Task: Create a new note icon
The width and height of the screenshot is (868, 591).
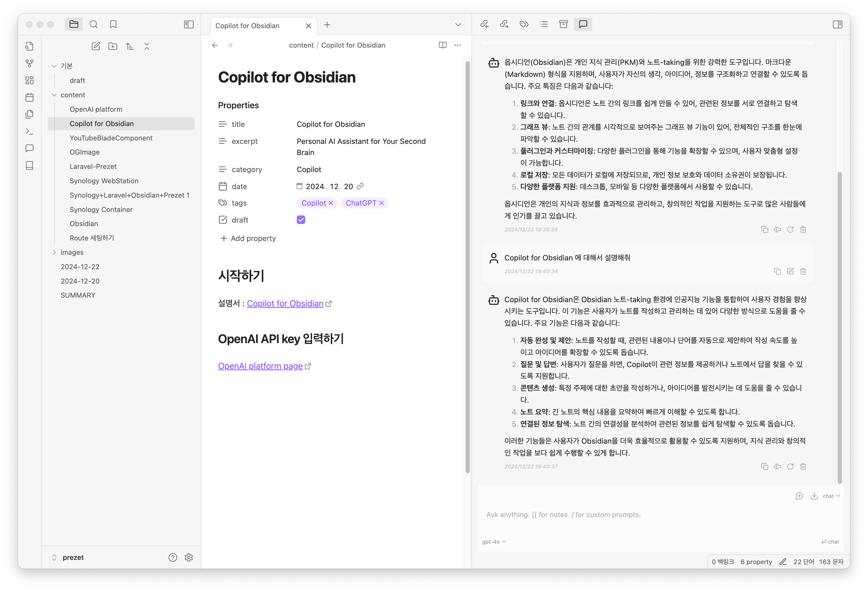Action: (x=96, y=46)
